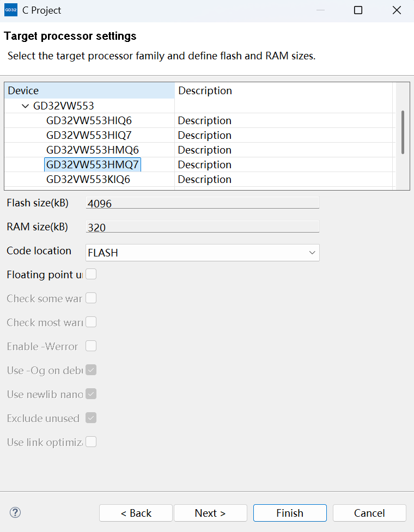Close the C Project dialog window
Screen dimensions: 414x532
click(x=397, y=10)
